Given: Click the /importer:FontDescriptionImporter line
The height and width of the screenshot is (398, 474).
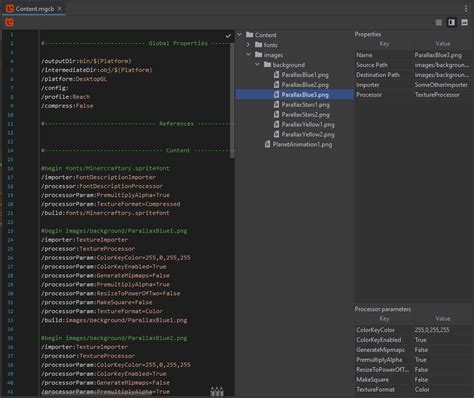Looking at the screenshot, I should (98, 177).
